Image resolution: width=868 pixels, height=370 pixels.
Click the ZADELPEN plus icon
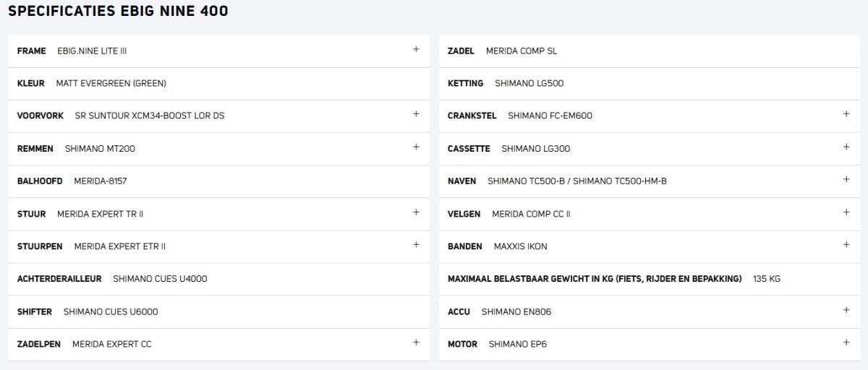coord(416,343)
